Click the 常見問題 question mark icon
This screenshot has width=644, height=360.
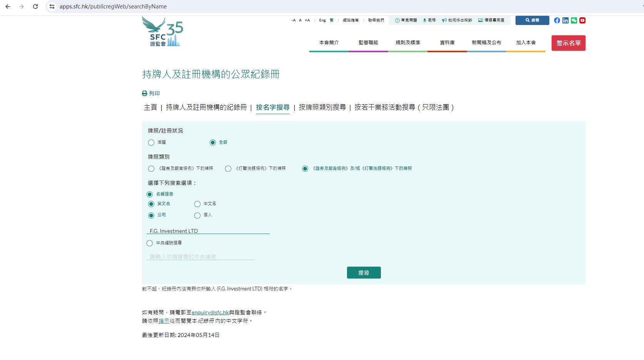397,20
